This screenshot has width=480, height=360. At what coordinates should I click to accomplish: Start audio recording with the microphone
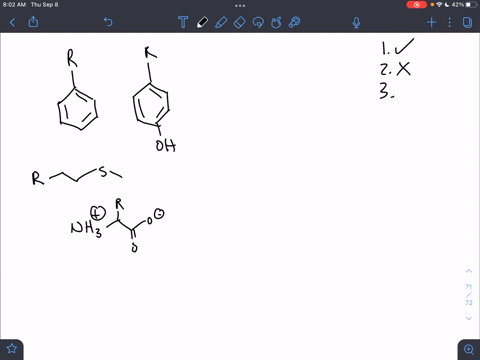[x=356, y=22]
